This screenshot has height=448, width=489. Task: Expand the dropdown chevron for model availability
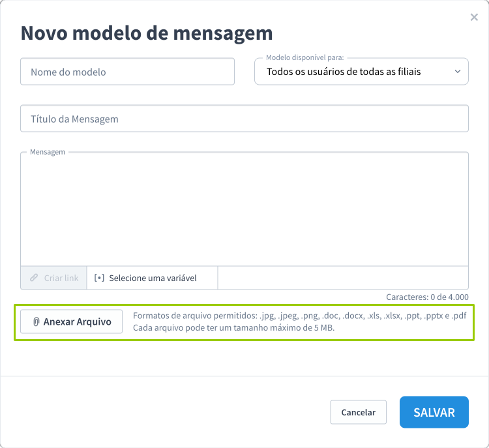click(x=457, y=71)
